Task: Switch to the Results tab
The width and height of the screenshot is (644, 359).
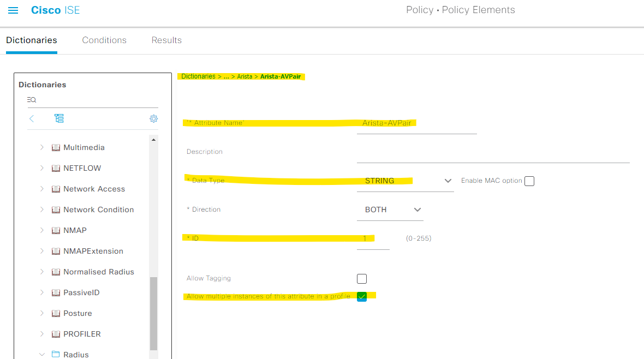Action: point(166,40)
